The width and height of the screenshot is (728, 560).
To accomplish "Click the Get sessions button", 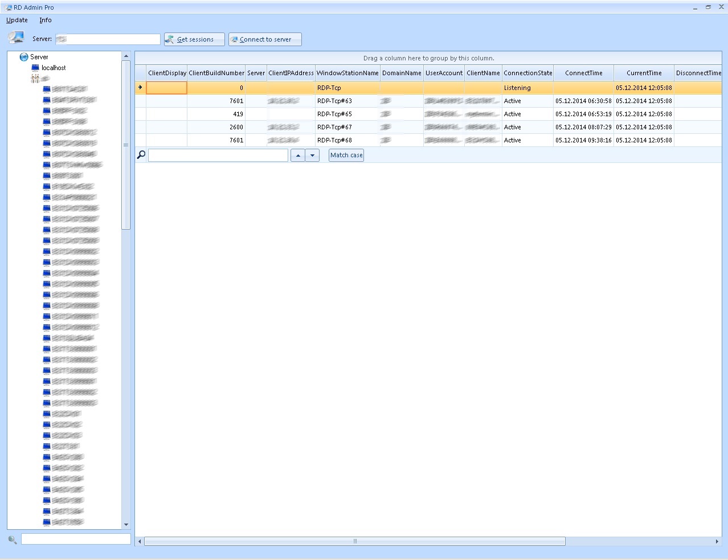I will (194, 39).
